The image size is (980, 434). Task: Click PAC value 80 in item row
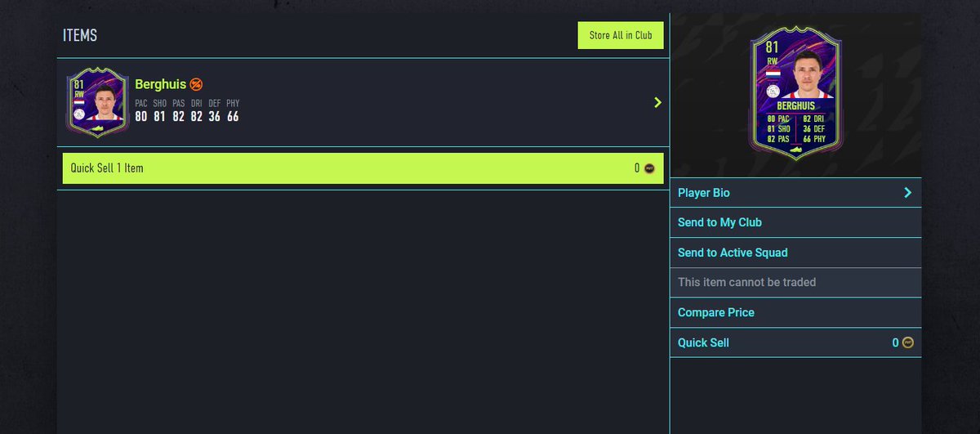(141, 116)
